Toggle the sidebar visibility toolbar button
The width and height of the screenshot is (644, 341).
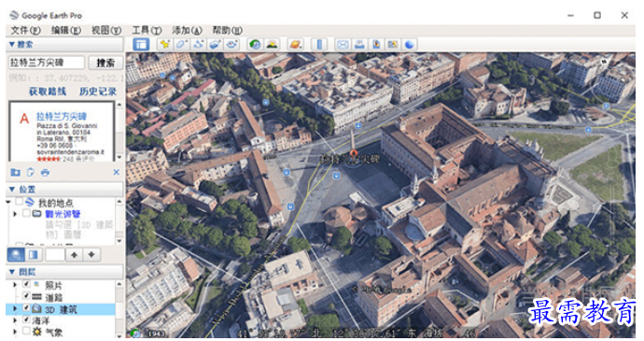pos(141,45)
